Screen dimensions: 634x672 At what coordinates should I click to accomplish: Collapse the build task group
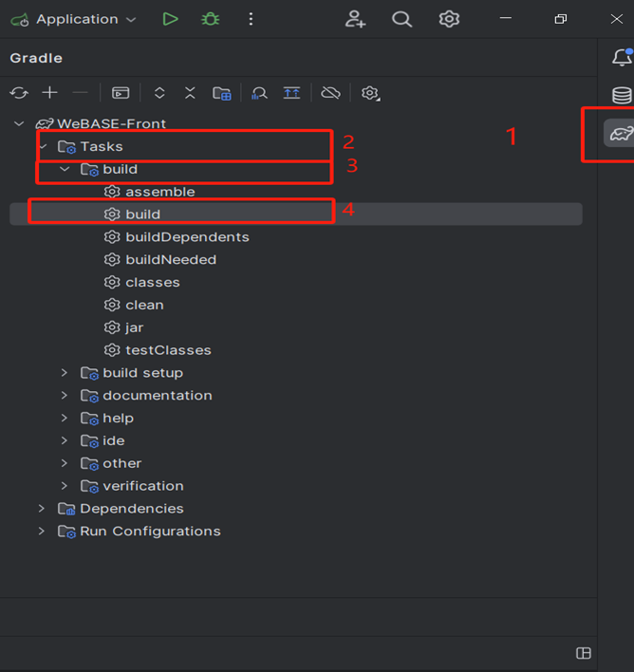pyautogui.click(x=65, y=169)
